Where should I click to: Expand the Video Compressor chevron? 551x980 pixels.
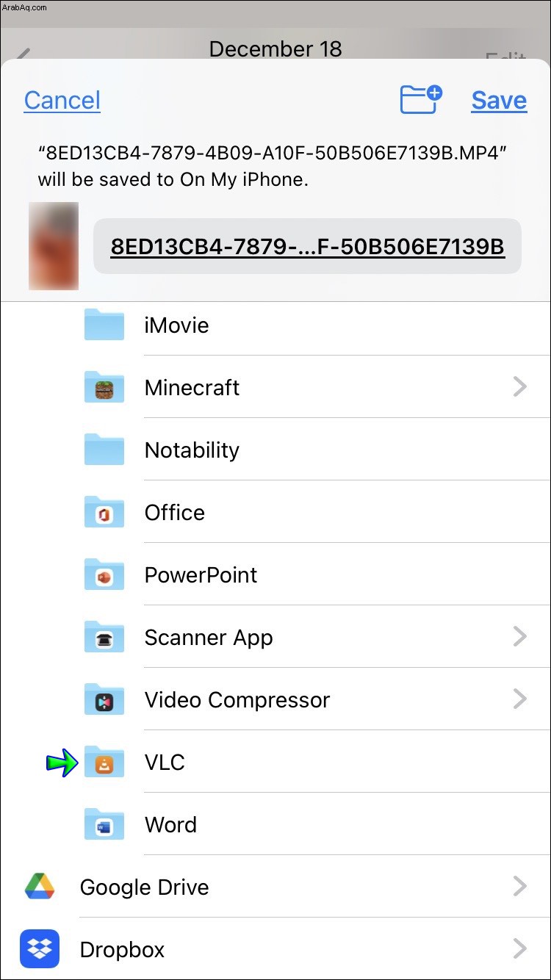(x=520, y=699)
